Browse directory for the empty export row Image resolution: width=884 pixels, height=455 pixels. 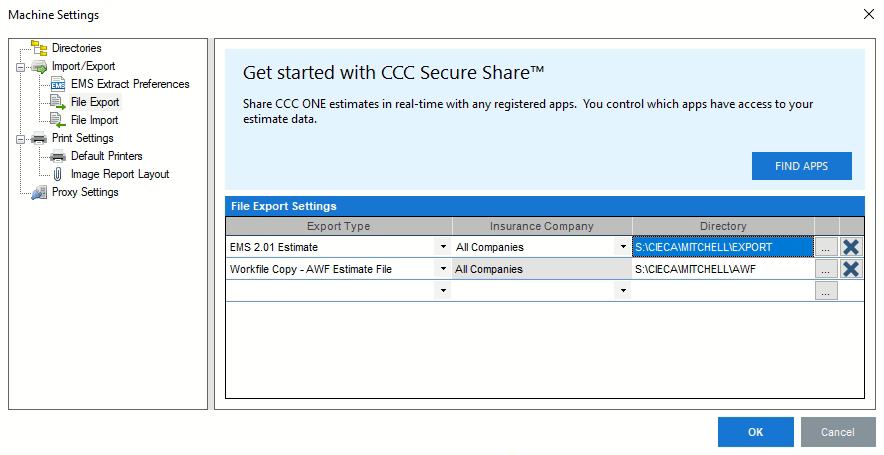[x=826, y=291]
